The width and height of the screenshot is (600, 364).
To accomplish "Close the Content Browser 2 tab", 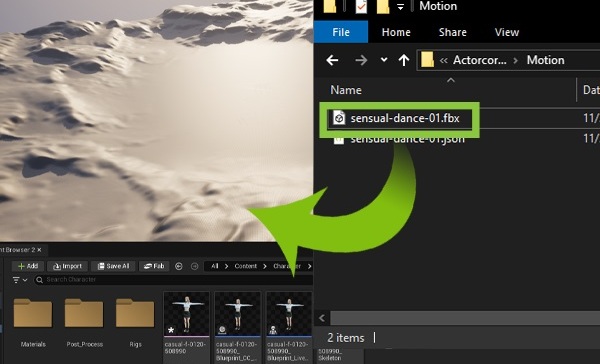I will [x=39, y=250].
